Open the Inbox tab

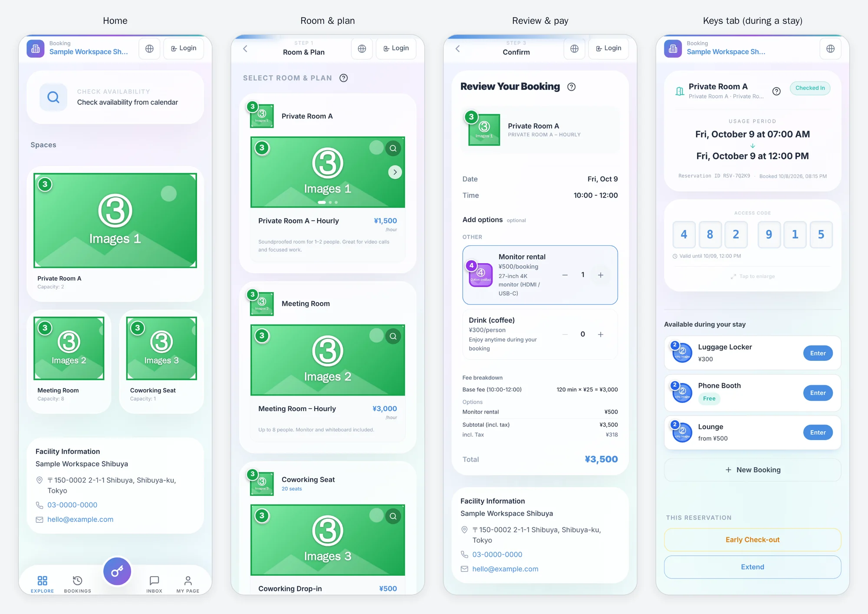coord(154,584)
